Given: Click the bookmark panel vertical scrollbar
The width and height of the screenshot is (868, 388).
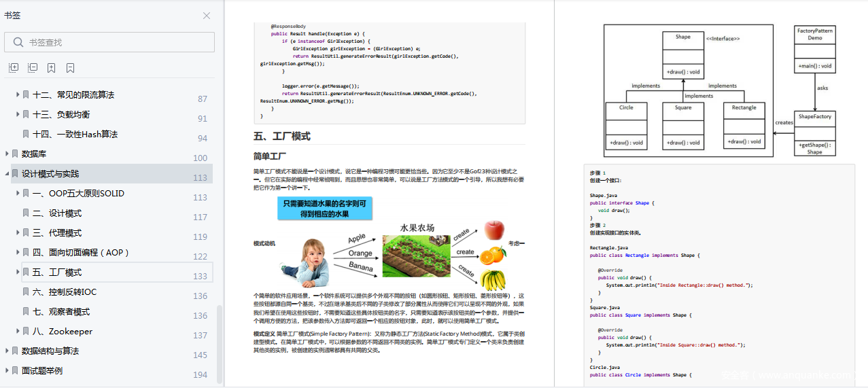Looking at the screenshot, I should (219, 344).
